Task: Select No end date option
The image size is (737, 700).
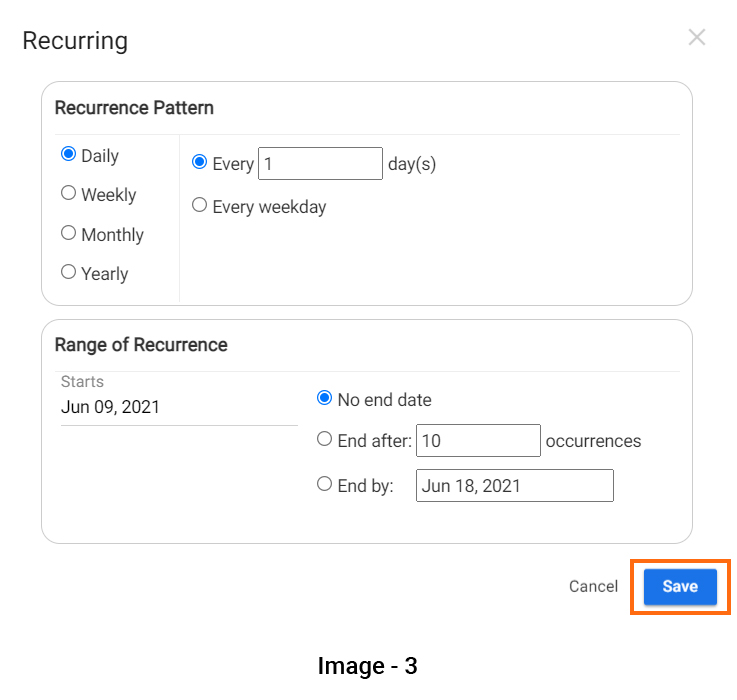Action: [x=324, y=398]
